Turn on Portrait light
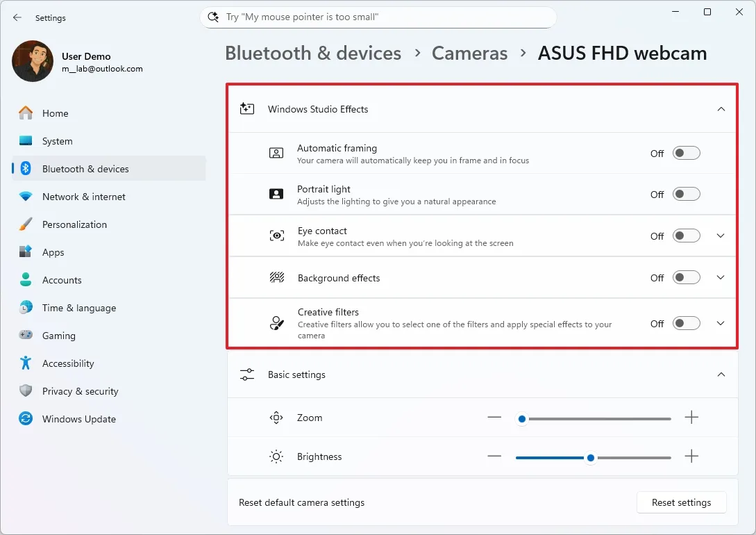Screen dimensions: 756x535 point(686,194)
